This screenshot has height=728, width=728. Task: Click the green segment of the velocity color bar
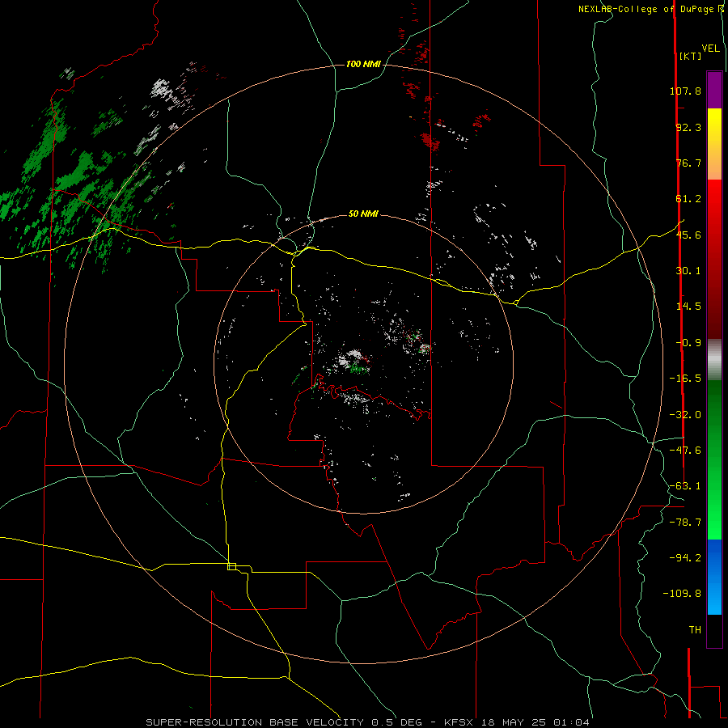pyautogui.click(x=714, y=459)
